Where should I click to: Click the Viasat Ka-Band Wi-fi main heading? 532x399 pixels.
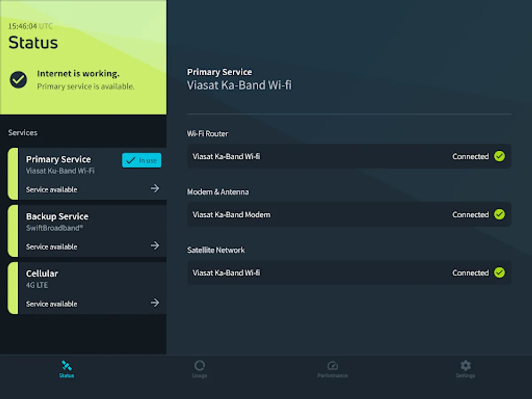click(x=239, y=85)
